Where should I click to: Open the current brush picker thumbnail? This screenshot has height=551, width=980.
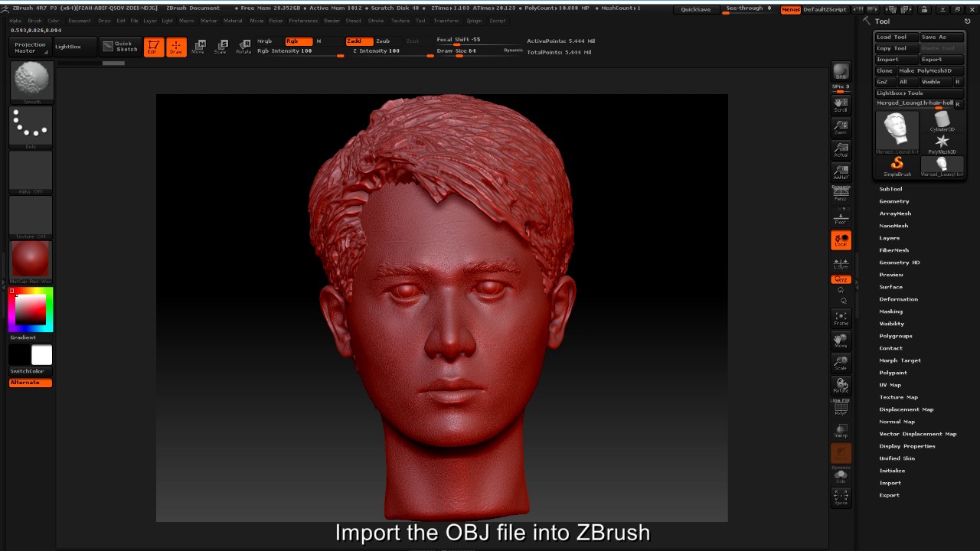click(x=31, y=82)
